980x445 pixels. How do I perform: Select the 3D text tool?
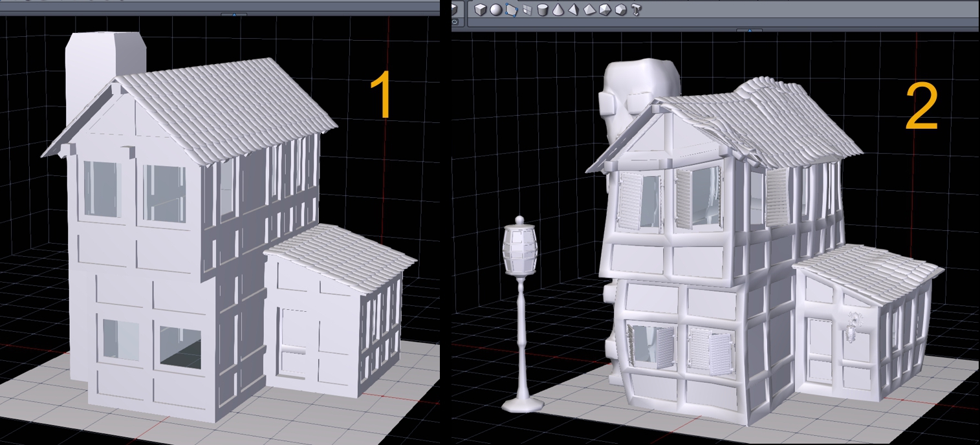tap(636, 10)
